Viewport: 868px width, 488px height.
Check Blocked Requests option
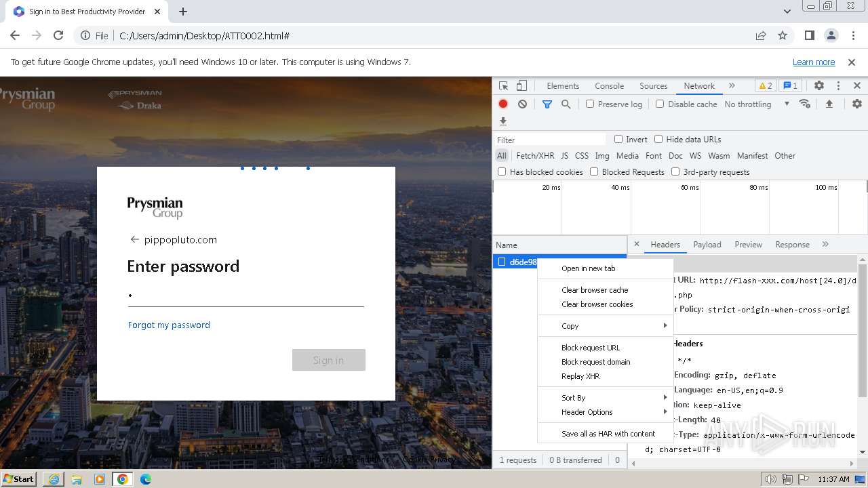[x=594, y=171]
